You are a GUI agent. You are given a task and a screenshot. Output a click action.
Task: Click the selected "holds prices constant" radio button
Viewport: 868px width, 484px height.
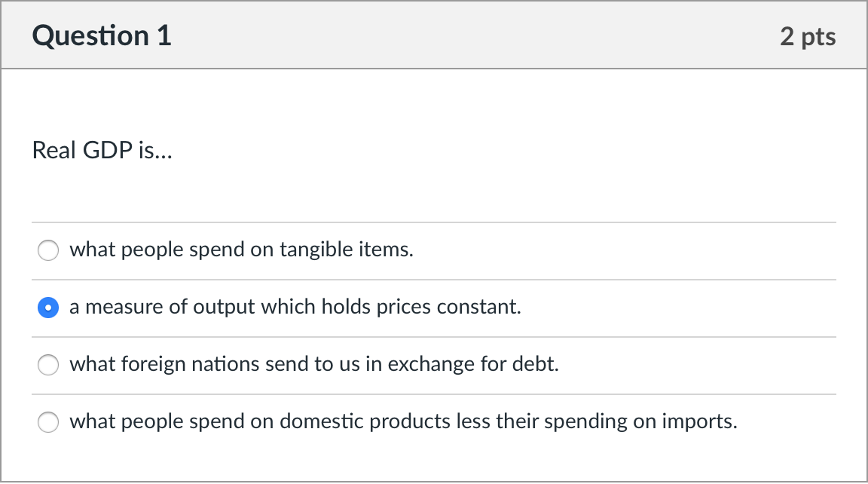[47, 308]
